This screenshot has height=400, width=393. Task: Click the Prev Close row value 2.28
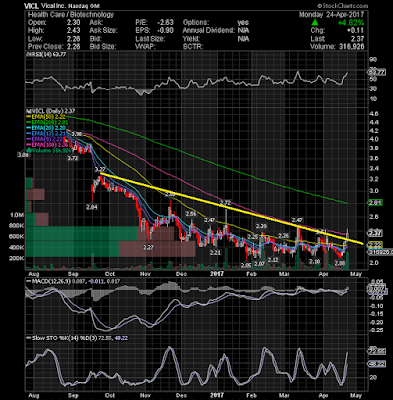(x=73, y=46)
